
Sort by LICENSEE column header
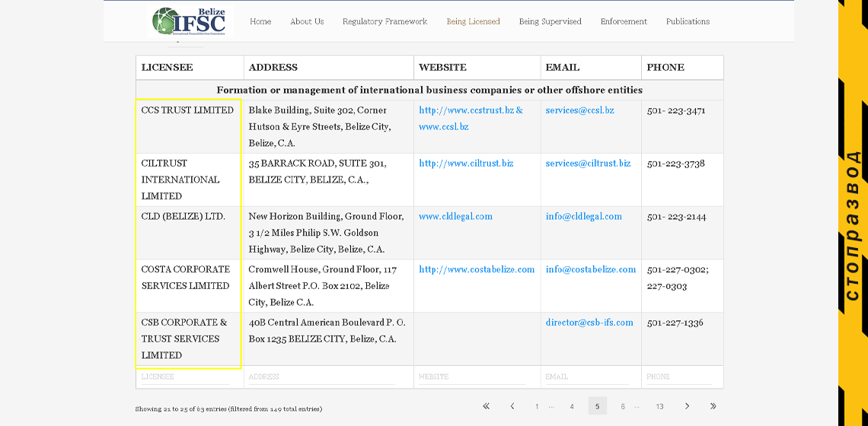[x=190, y=68]
